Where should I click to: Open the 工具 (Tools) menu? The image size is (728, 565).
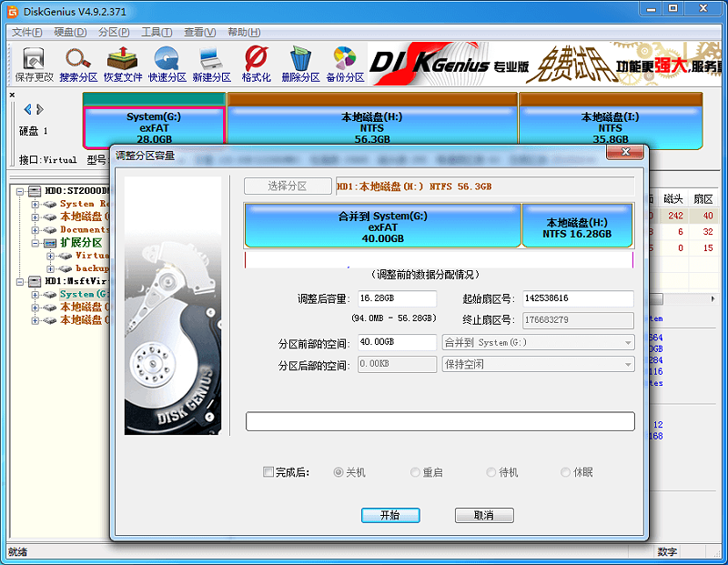(157, 30)
